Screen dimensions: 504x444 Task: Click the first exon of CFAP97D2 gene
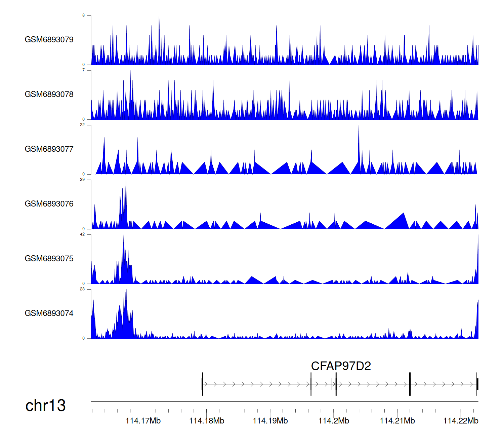pyautogui.click(x=202, y=384)
